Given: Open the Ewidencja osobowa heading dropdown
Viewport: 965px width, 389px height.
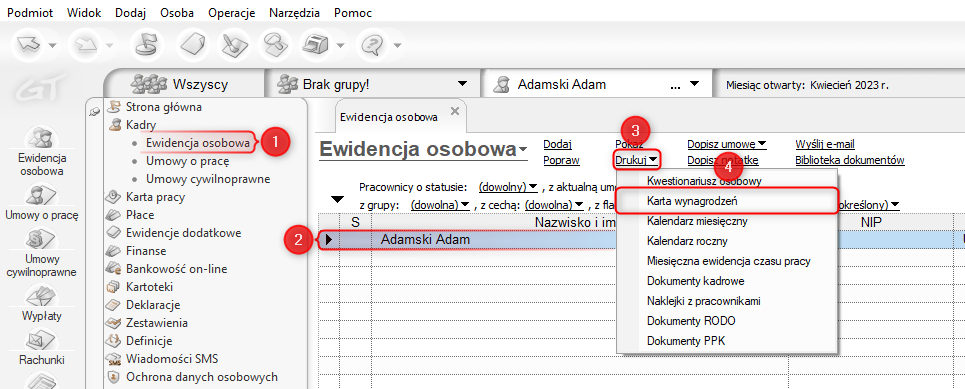Looking at the screenshot, I should [x=523, y=151].
